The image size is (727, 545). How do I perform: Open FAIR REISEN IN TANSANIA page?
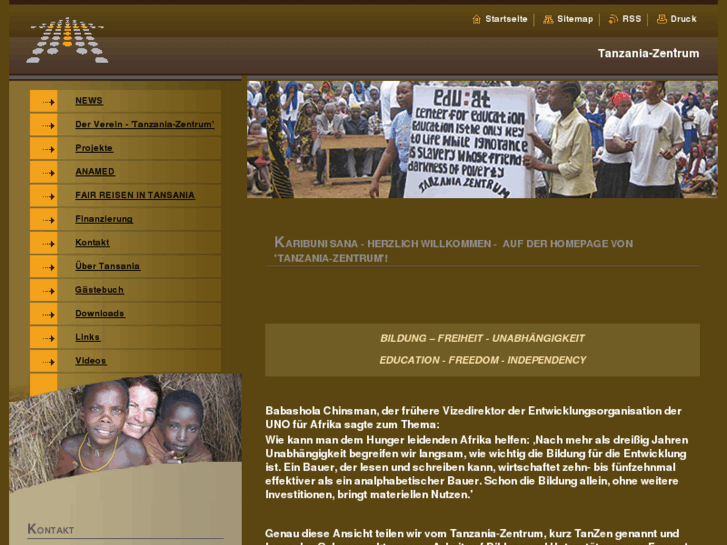click(x=135, y=195)
